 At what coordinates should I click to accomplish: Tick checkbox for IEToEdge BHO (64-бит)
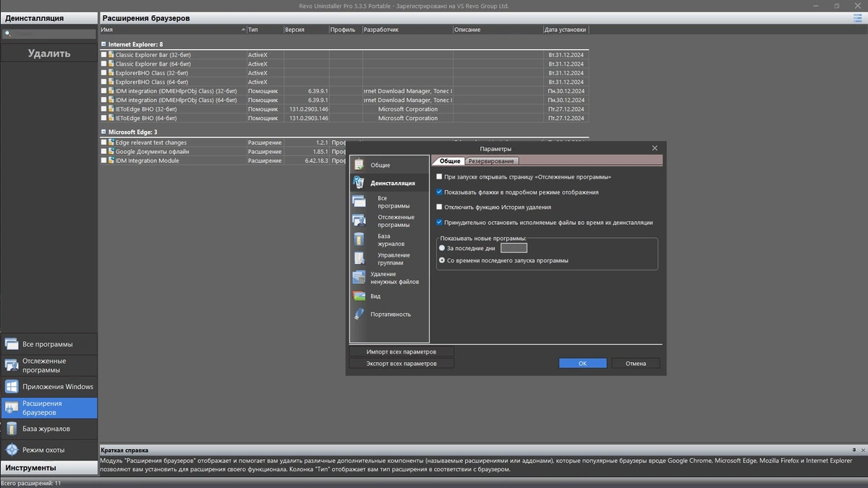tap(103, 118)
